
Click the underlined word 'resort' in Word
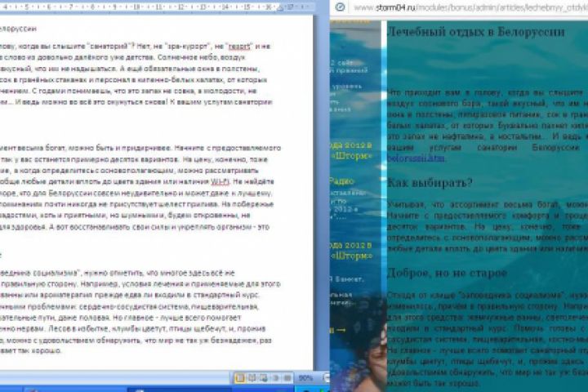[x=239, y=47]
